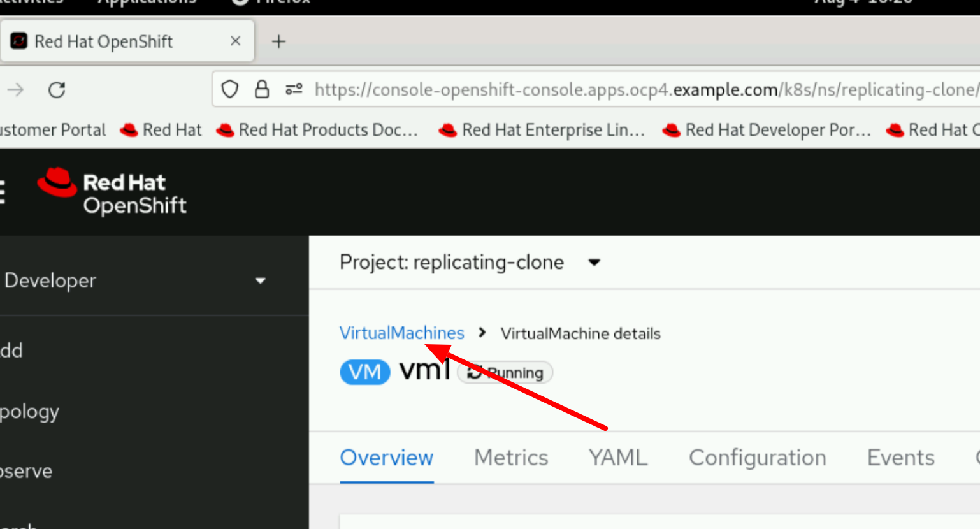Click the shield tracking protection icon
Screen dimensions: 980x529
[x=230, y=90]
